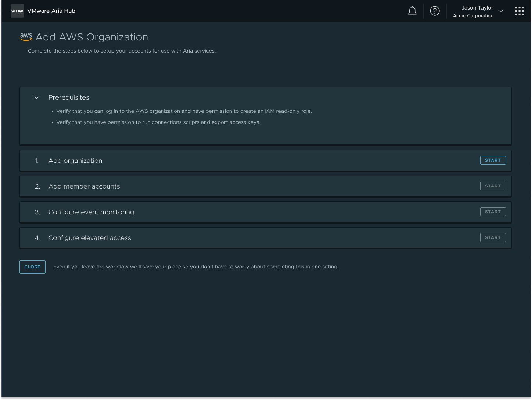Click the Add AWS Organization page title
532x400 pixels.
click(x=92, y=37)
